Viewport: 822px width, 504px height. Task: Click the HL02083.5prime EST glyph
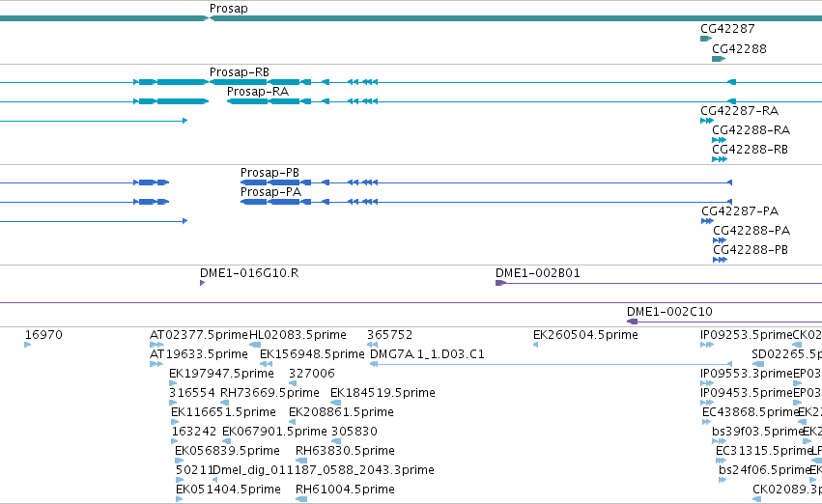(x=255, y=345)
